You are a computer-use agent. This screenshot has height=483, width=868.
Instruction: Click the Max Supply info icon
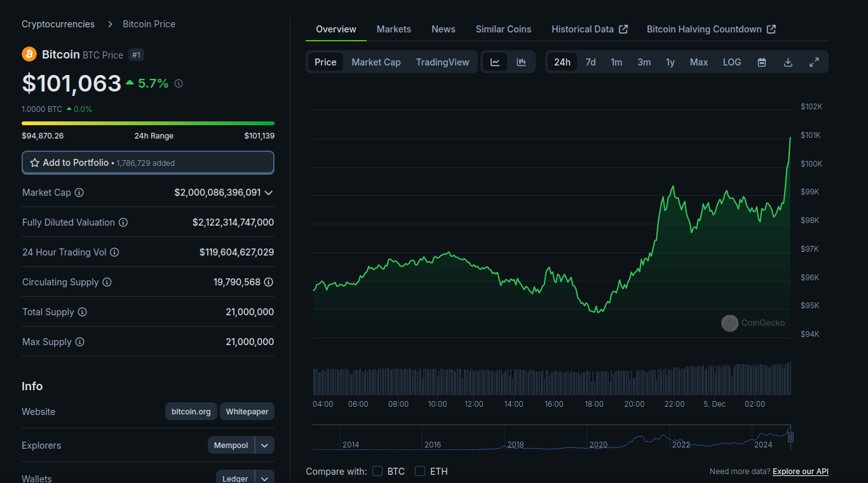tap(79, 342)
